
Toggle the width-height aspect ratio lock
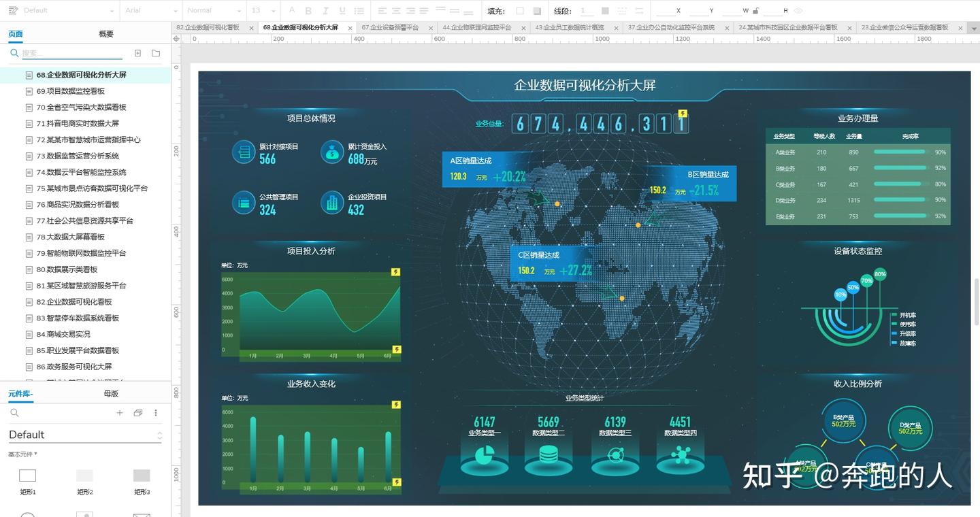(x=756, y=11)
